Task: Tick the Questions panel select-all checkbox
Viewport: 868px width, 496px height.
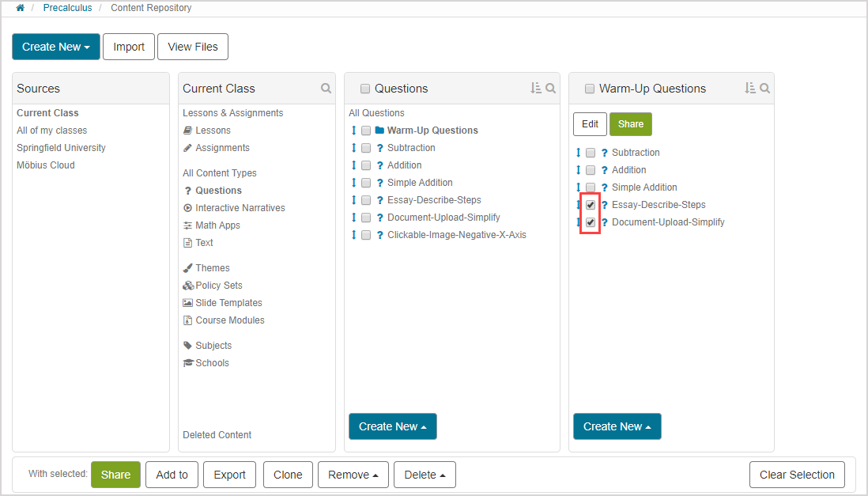Action: [x=365, y=89]
